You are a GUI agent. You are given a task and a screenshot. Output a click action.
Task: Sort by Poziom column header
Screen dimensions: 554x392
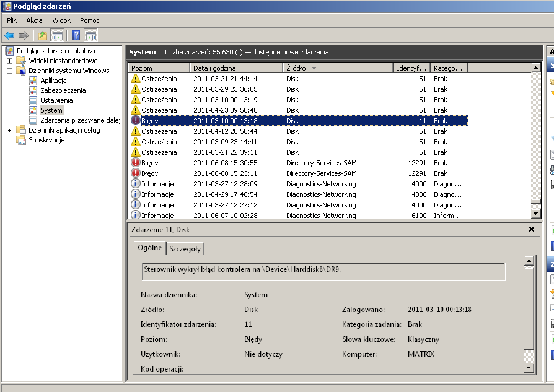pos(159,68)
